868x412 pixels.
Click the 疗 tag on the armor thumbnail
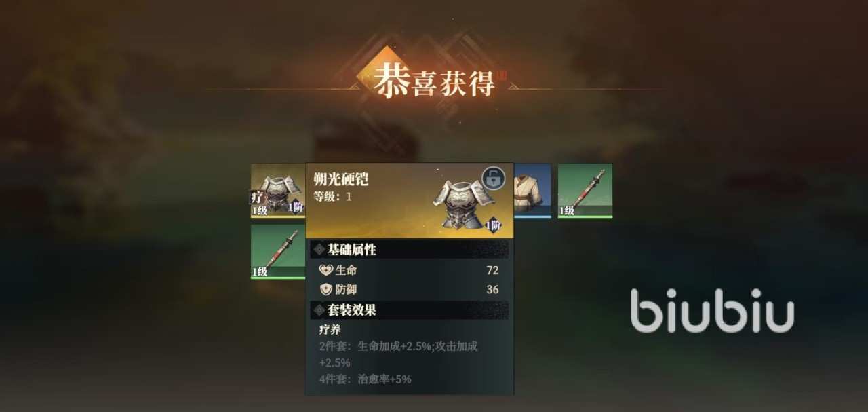tap(258, 198)
